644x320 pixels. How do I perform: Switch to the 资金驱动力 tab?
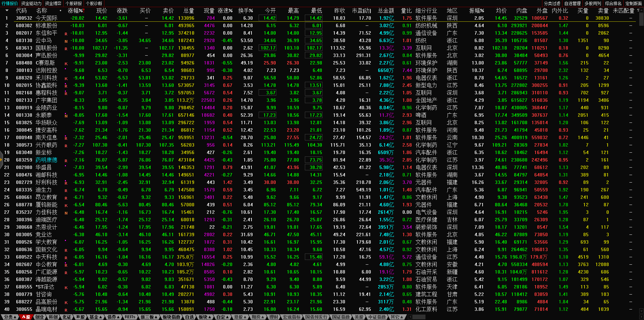(x=31, y=3)
